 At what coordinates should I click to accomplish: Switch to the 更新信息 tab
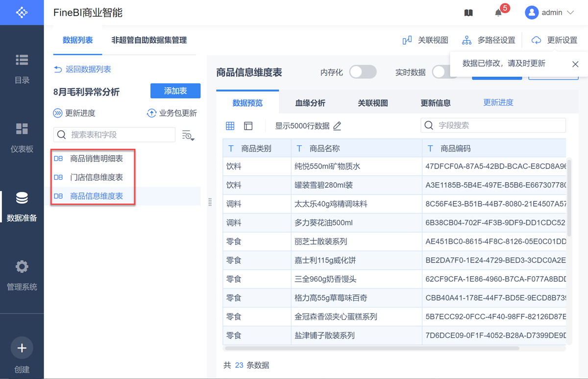tap(436, 103)
